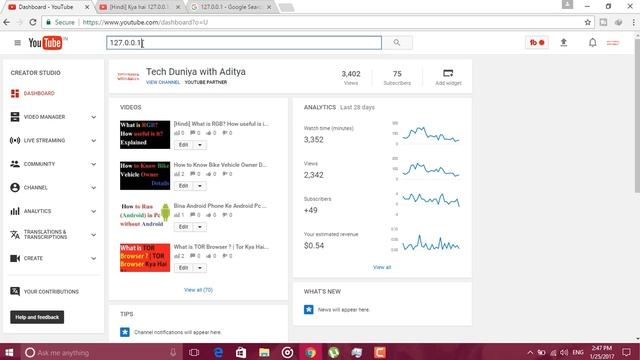Viewport: 640px width, 360px height.
Task: Expand the Channel section
Action: click(x=93, y=188)
